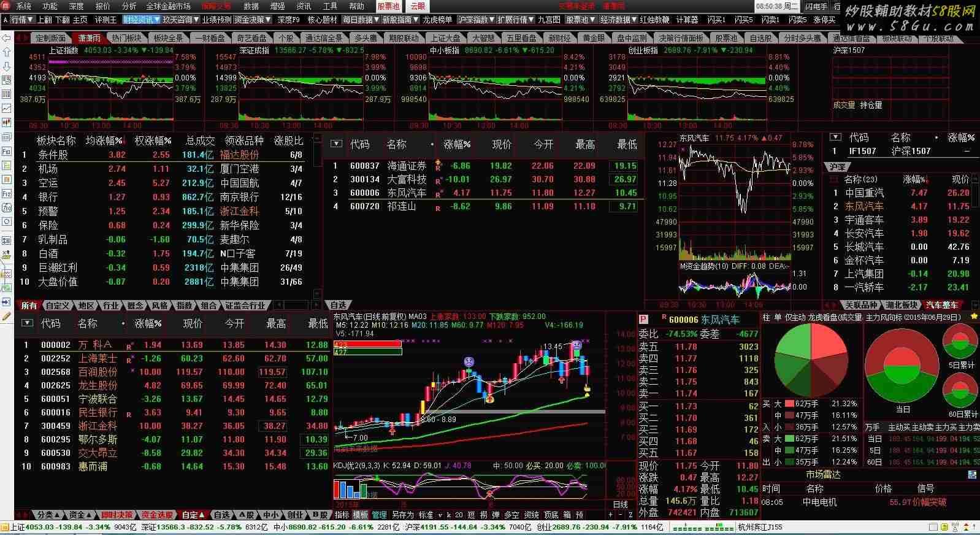Expand the 资金决策 dropdown
The width and height of the screenshot is (980, 535).
[253, 20]
